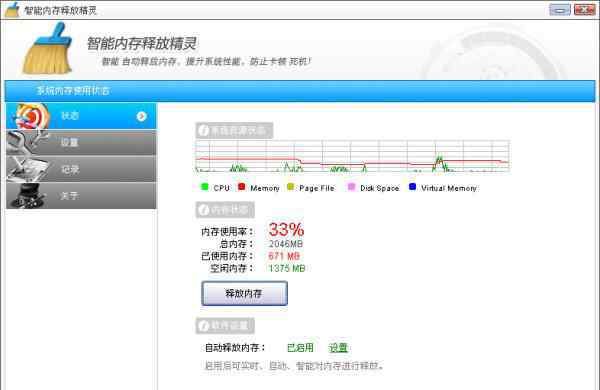This screenshot has width=600, height=390.
Task: Open the 记录 sidebar tab
Action: [81, 169]
